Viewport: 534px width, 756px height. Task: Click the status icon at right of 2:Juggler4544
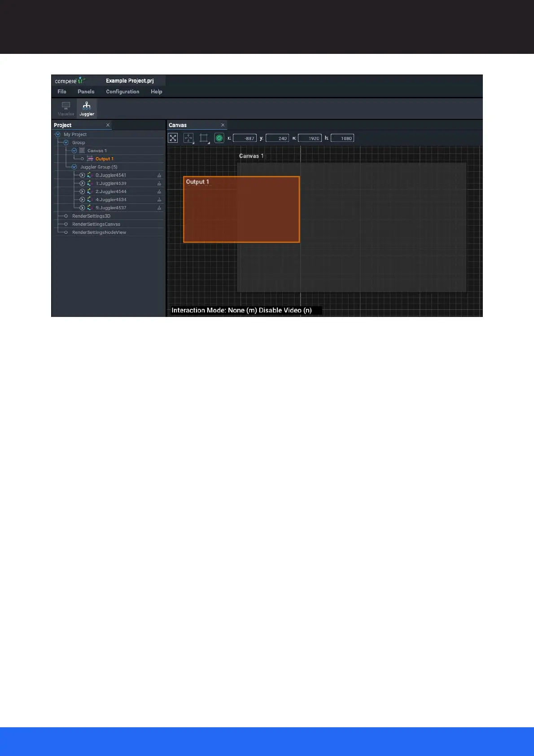159,192
